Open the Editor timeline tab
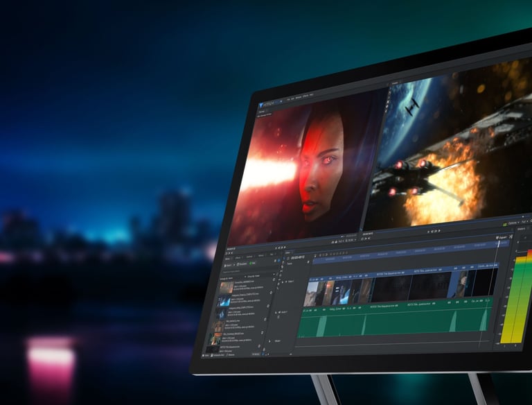Viewport: 532px width, 405px height. click(287, 253)
